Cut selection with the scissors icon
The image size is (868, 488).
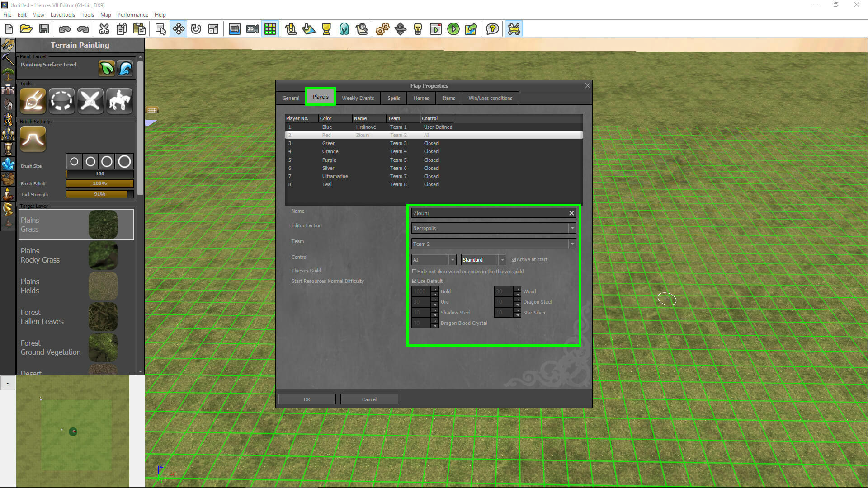coord(104,29)
